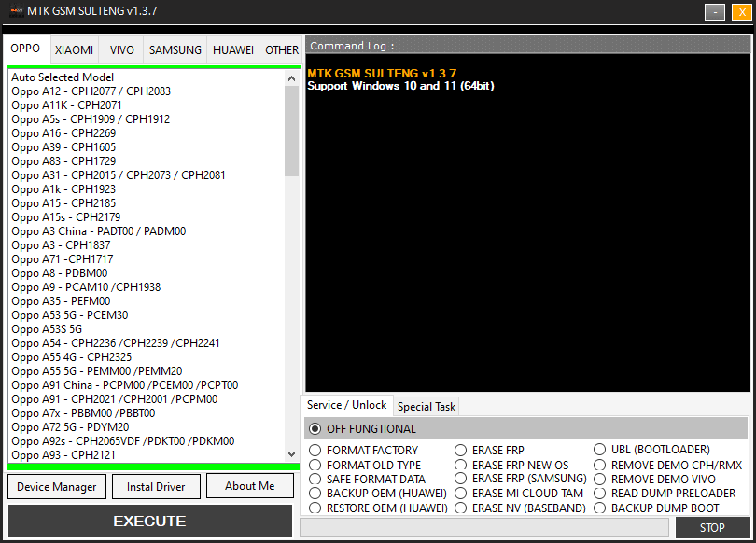This screenshot has height=543, width=756.
Task: Pick the SAFE FORMAT DATA option
Action: click(x=315, y=480)
